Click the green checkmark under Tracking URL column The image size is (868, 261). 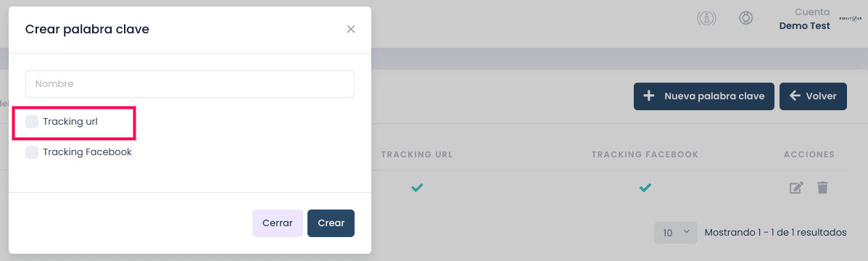(417, 188)
